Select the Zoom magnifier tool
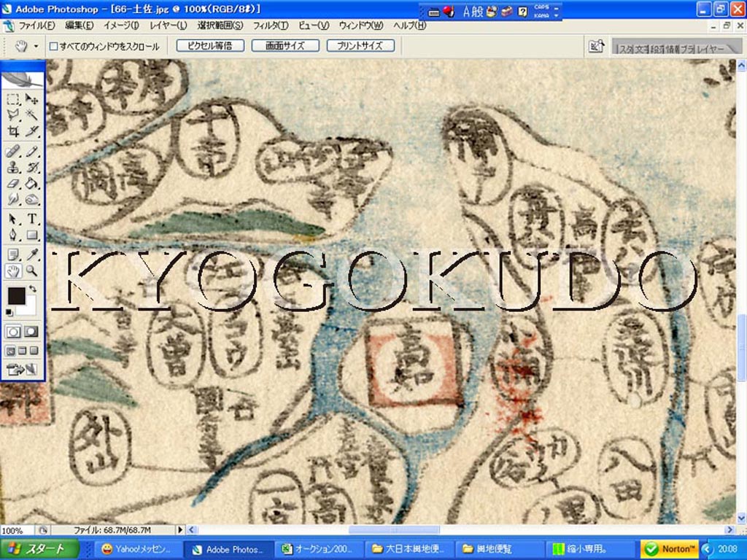747x560 pixels. 31,271
